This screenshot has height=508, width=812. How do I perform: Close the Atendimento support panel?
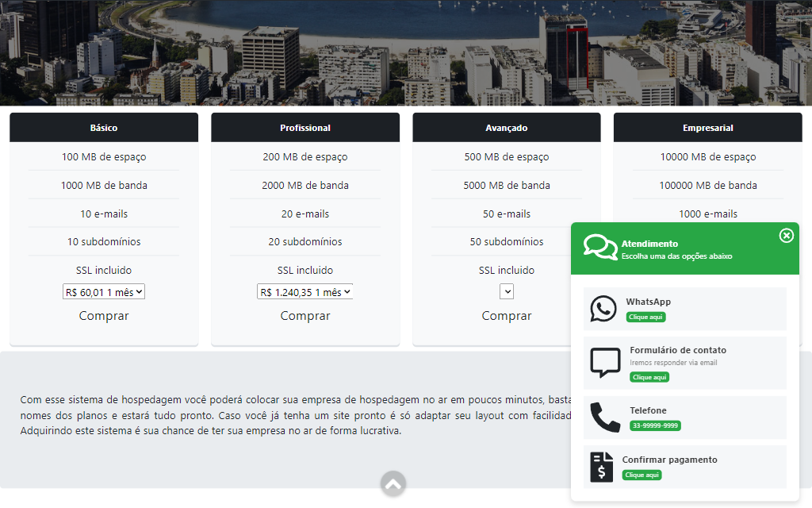tap(786, 236)
